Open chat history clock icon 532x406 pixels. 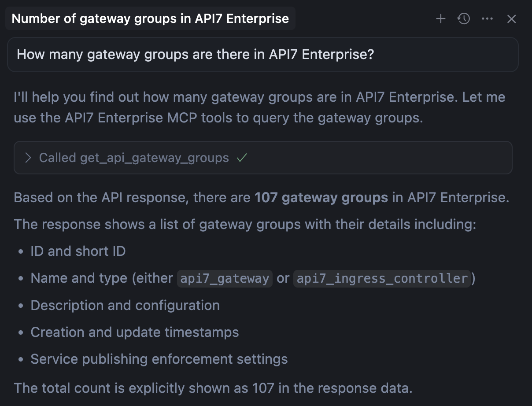coord(464,19)
